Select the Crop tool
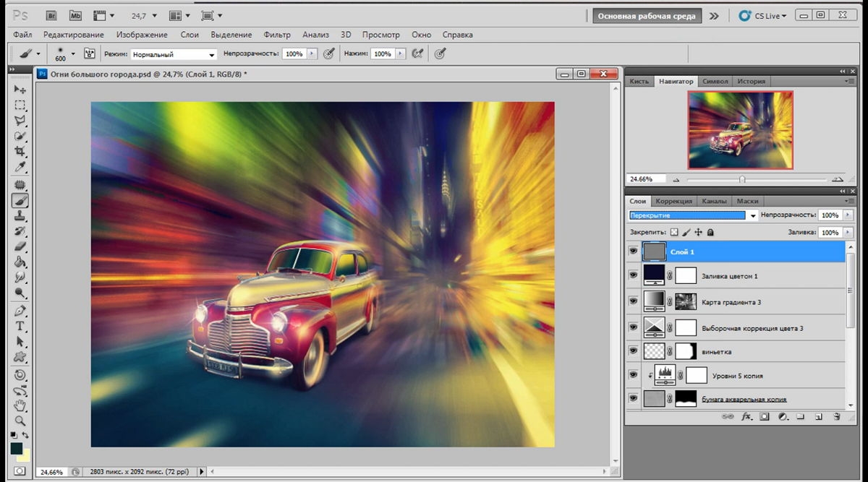 [20, 151]
